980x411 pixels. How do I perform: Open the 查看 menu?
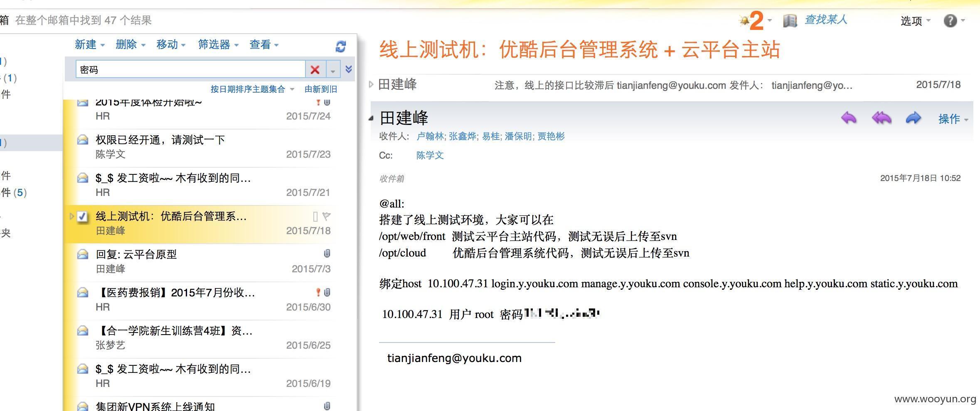(264, 44)
